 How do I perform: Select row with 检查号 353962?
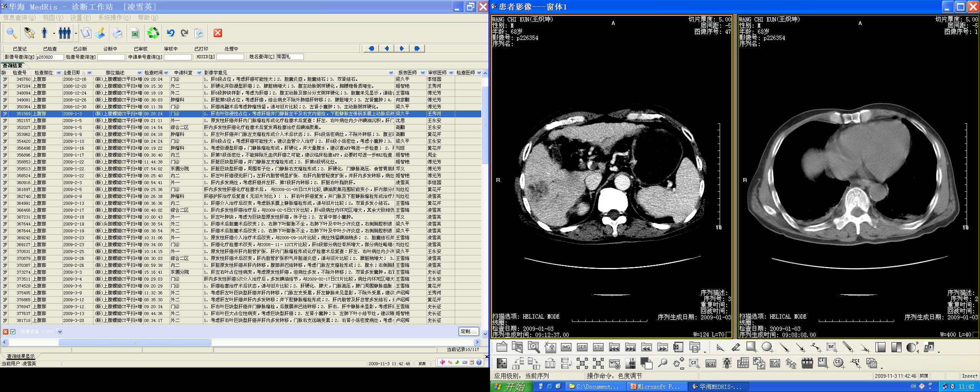tap(241, 134)
